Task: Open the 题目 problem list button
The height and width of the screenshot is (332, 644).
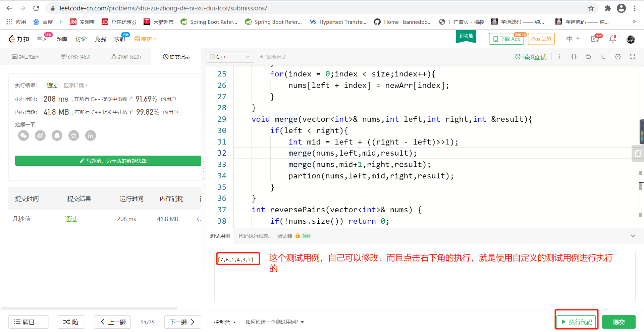Action: coord(29,322)
